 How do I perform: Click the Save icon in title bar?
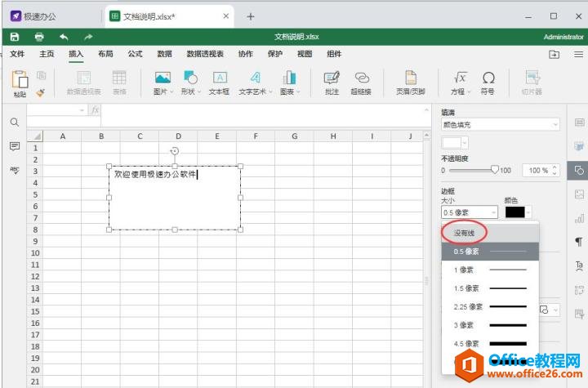[15, 37]
